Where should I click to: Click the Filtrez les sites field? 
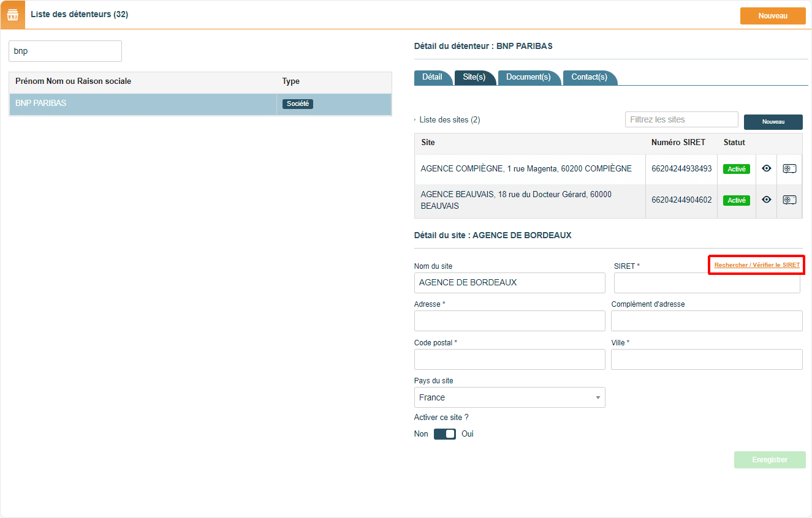(681, 119)
